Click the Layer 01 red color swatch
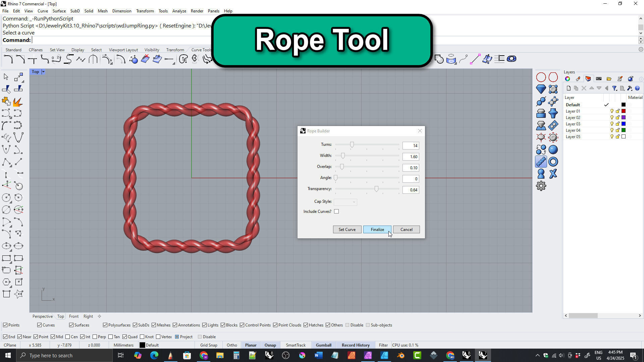This screenshot has width=644, height=362. [x=624, y=111]
